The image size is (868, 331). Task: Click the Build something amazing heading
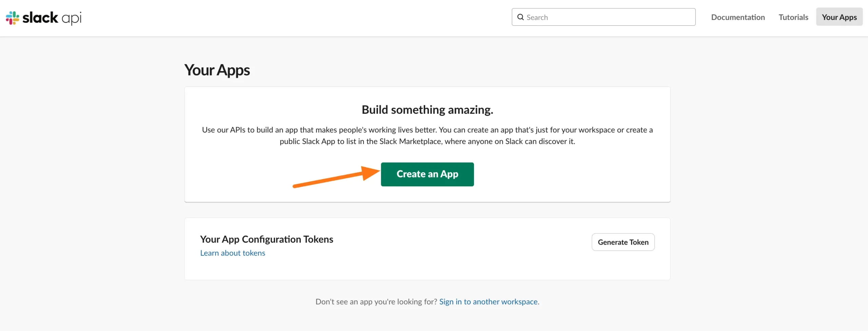[x=427, y=110]
